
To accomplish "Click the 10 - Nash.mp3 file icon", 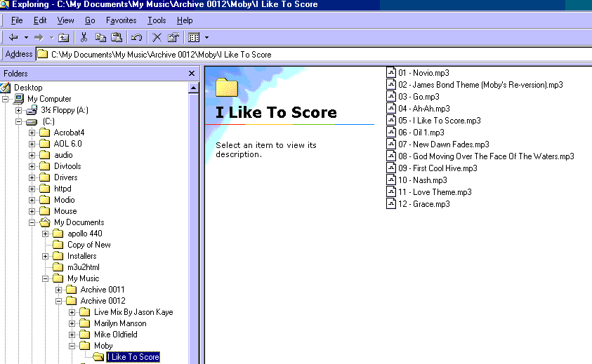I will pos(391,180).
